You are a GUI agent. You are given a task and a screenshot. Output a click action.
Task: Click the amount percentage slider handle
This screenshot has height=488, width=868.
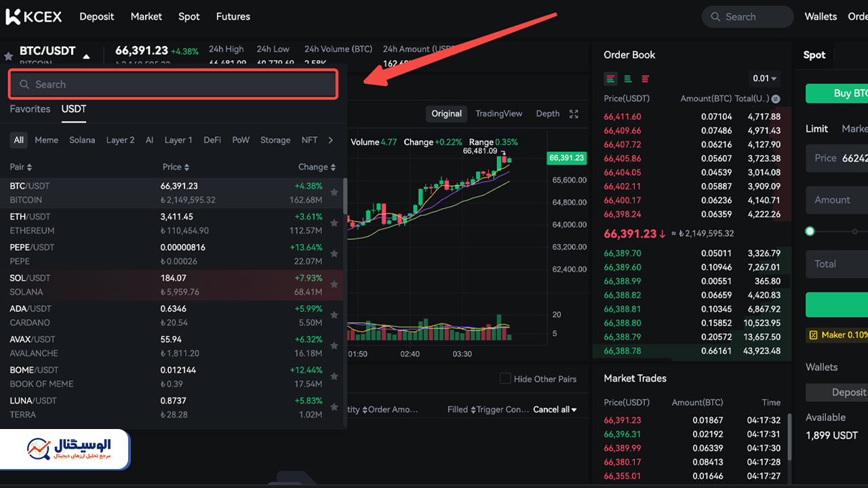coord(810,231)
